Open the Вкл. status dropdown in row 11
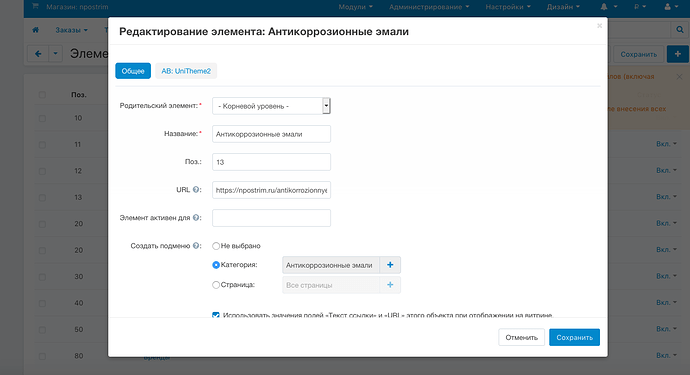Viewport: 690px width, 375px height. tap(666, 144)
